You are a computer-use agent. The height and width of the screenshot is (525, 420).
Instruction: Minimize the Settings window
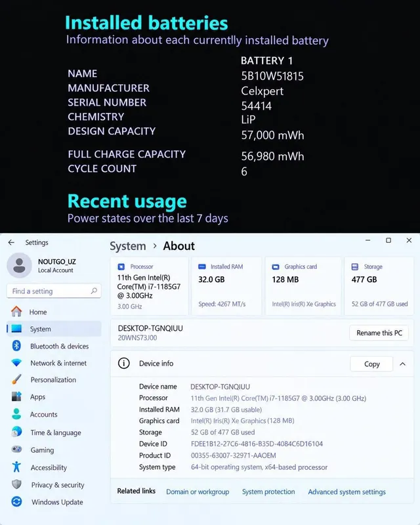(367, 240)
